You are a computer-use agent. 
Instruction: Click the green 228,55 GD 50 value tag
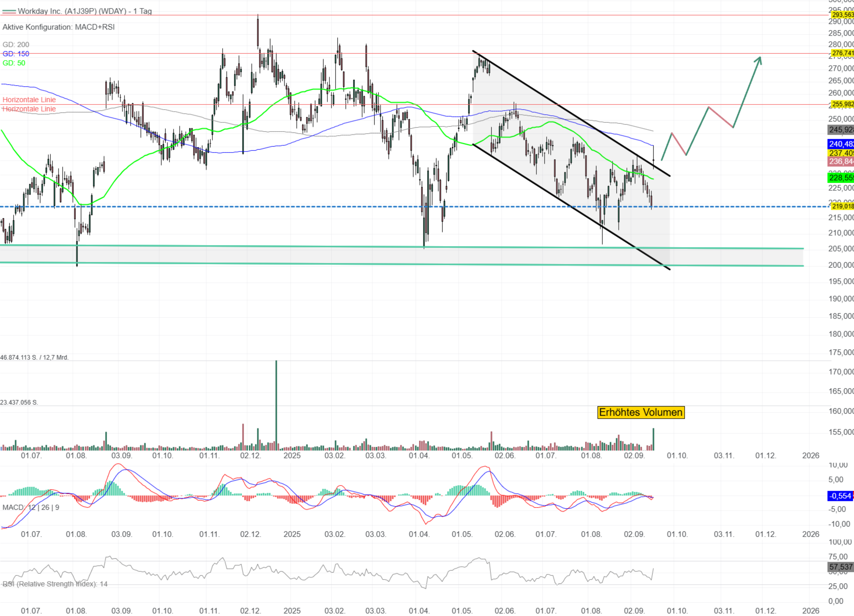click(841, 177)
